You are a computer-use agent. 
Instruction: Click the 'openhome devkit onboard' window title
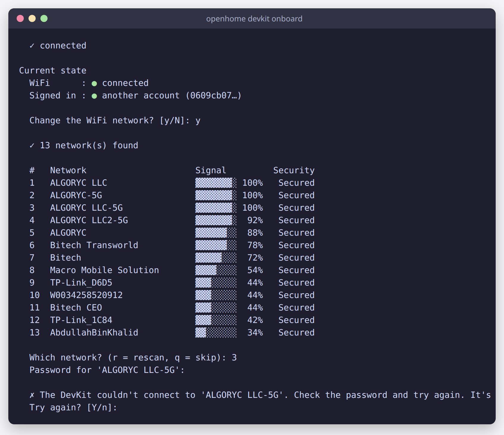[254, 19]
